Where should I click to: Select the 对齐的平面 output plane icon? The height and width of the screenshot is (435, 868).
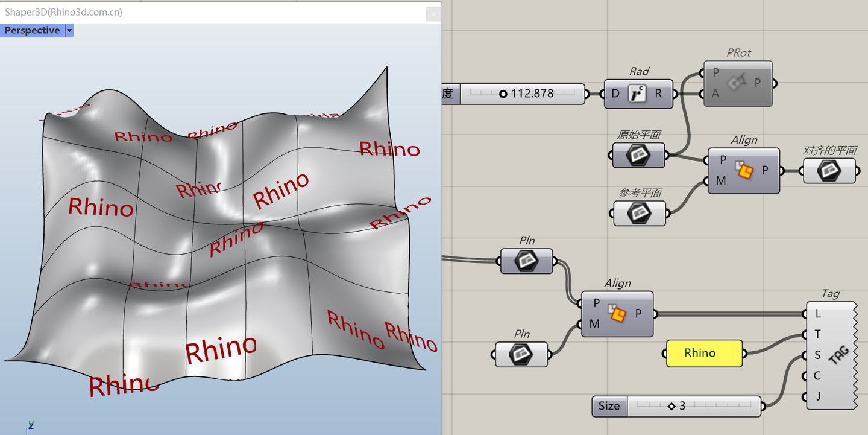click(x=829, y=170)
